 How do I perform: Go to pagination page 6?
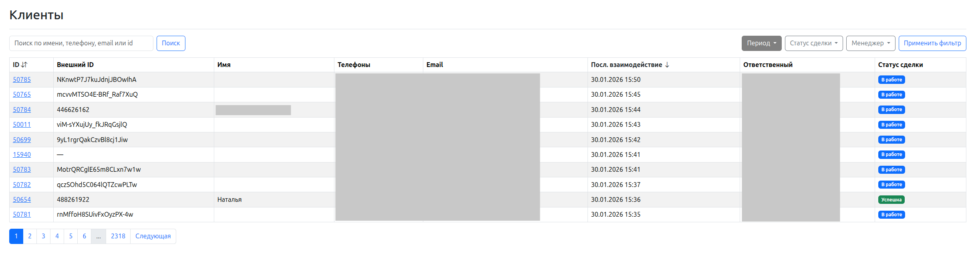(x=85, y=236)
